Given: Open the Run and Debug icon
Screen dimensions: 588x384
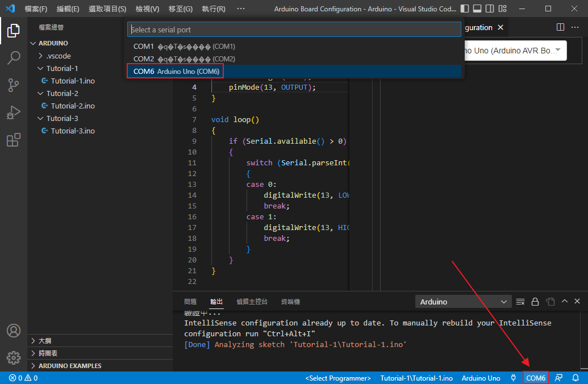Looking at the screenshot, I should [14, 112].
